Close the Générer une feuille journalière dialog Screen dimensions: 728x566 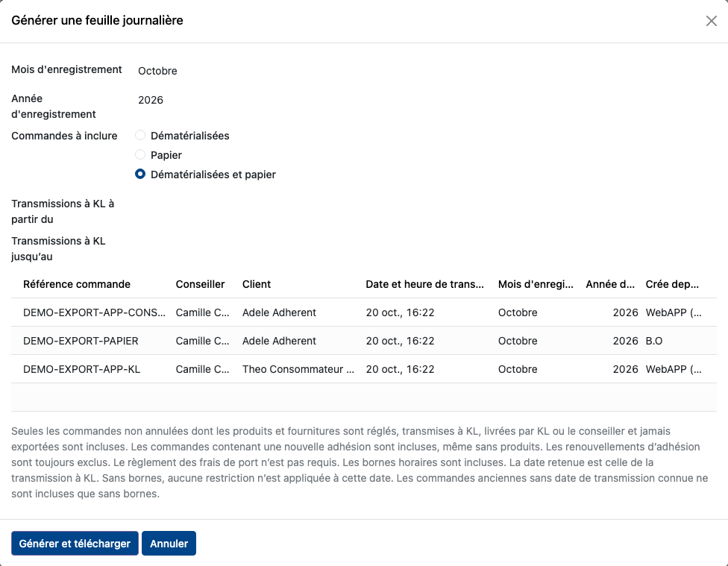pos(711,21)
